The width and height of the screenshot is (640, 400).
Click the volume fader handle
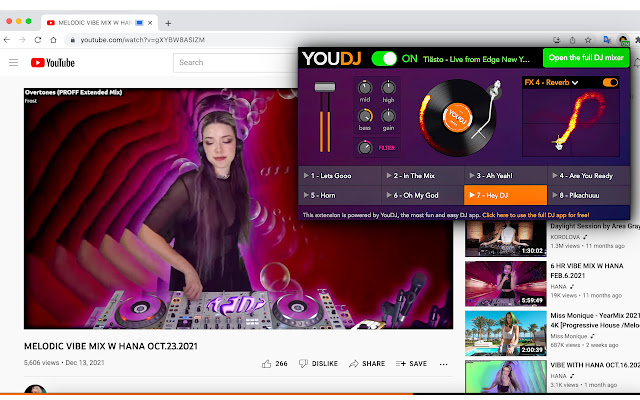(x=325, y=87)
